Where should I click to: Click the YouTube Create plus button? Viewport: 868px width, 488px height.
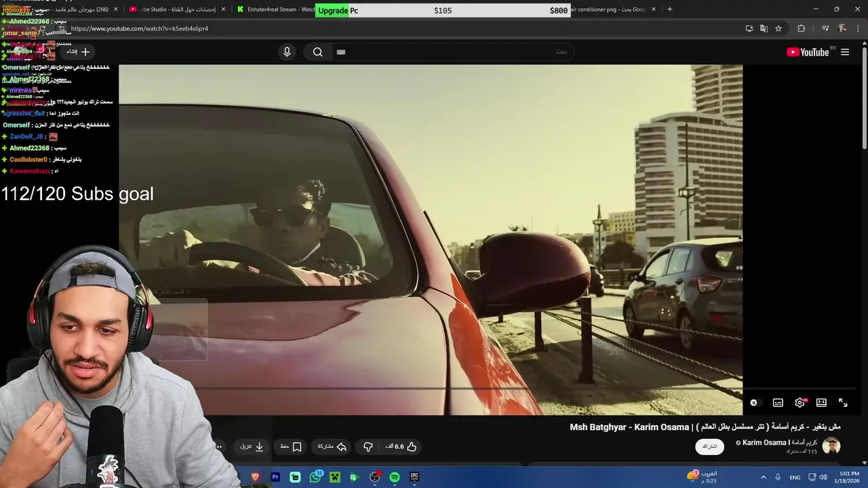coord(79,52)
